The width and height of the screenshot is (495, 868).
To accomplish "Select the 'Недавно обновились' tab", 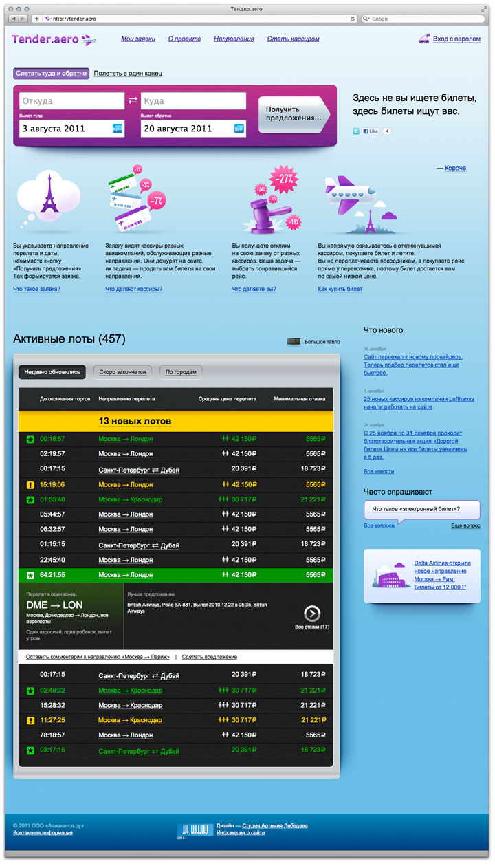I will [x=52, y=372].
